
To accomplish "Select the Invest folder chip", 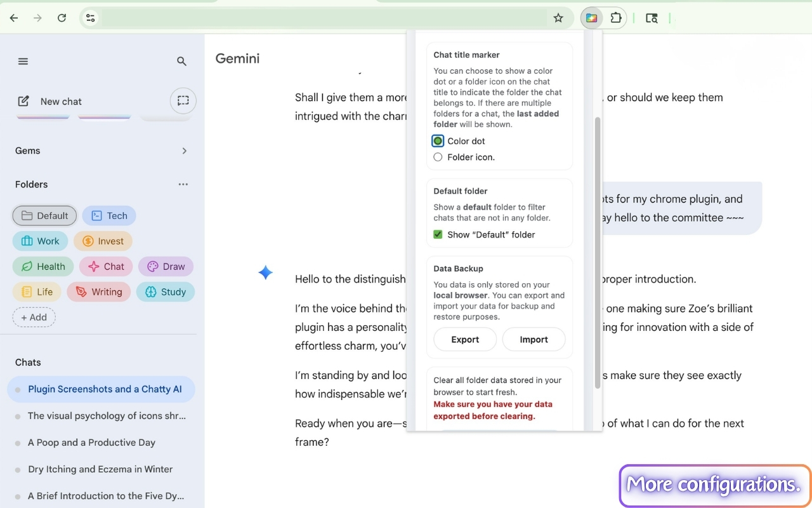I will pyautogui.click(x=103, y=241).
